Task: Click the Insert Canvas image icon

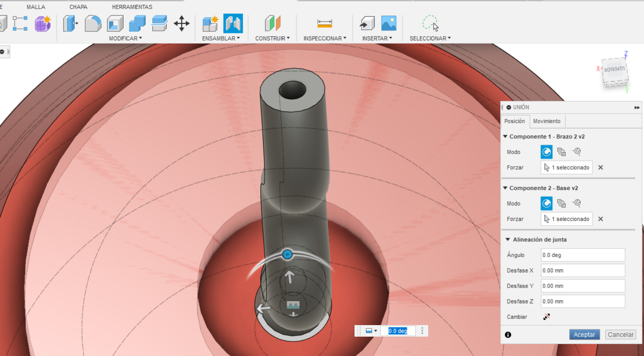Action: [x=389, y=23]
